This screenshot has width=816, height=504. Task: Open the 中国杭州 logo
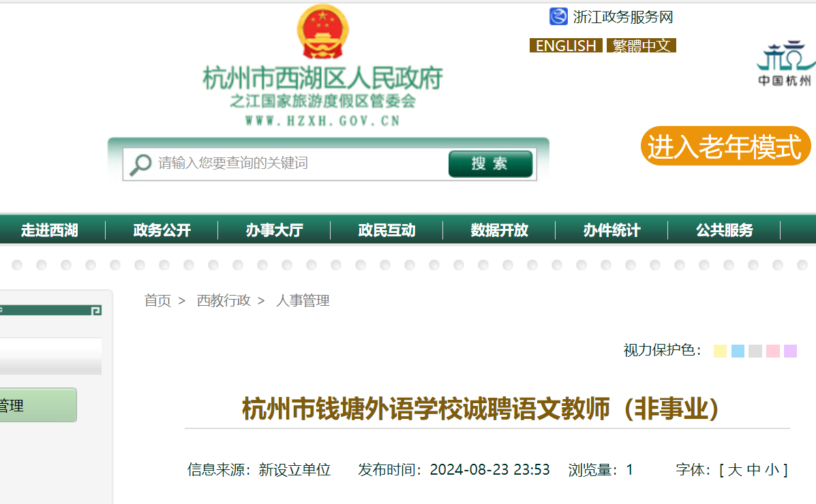[786, 64]
